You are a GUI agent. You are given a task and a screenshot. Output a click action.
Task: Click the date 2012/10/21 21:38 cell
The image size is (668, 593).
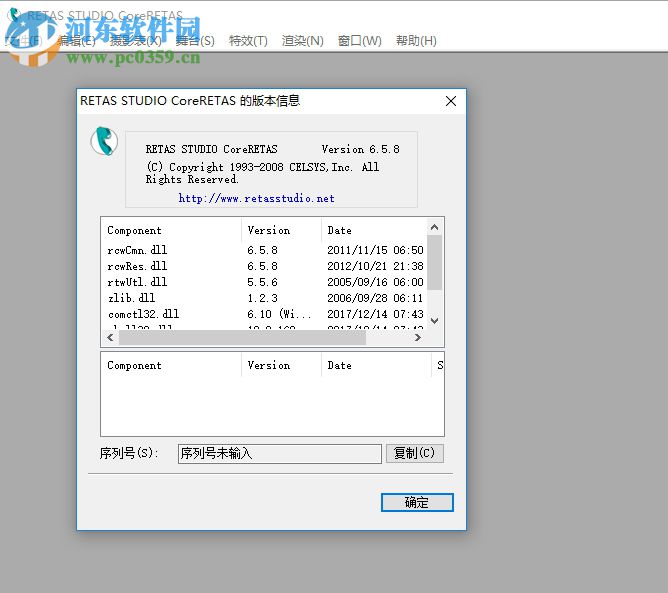(375, 266)
